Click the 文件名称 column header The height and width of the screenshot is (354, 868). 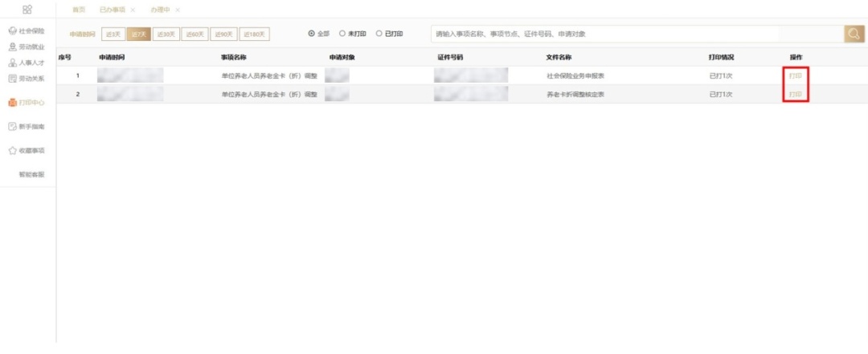point(559,57)
